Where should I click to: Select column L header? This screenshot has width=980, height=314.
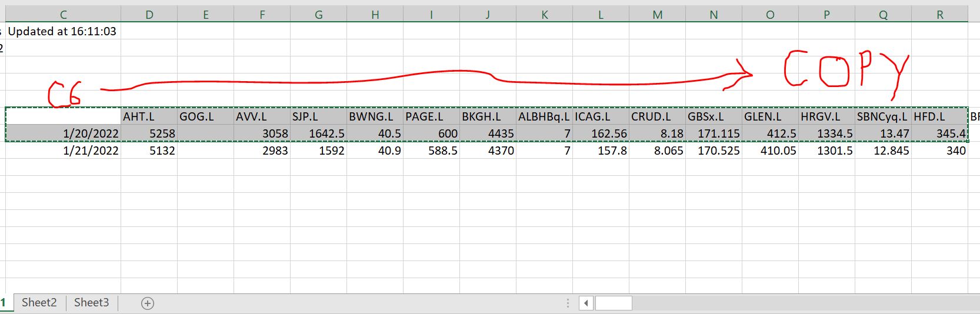pos(601,15)
